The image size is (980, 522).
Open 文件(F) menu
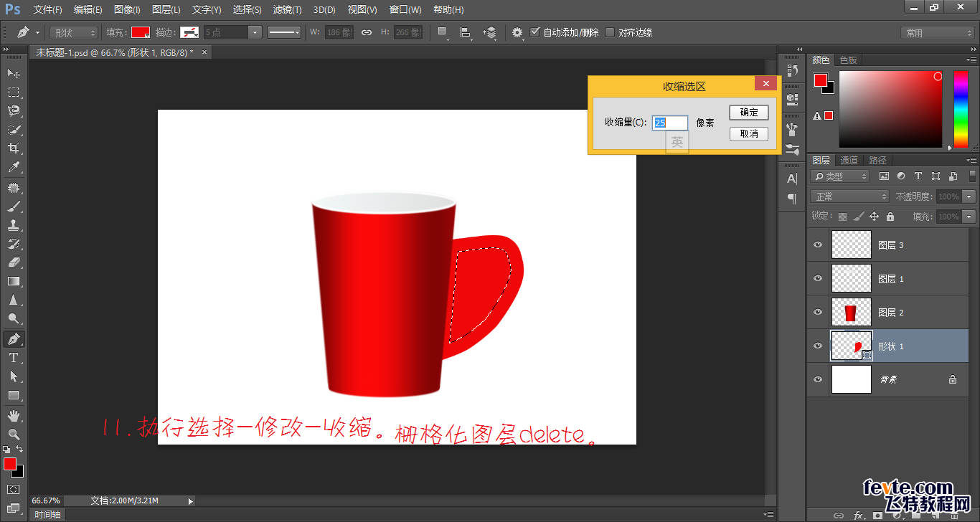(48, 10)
